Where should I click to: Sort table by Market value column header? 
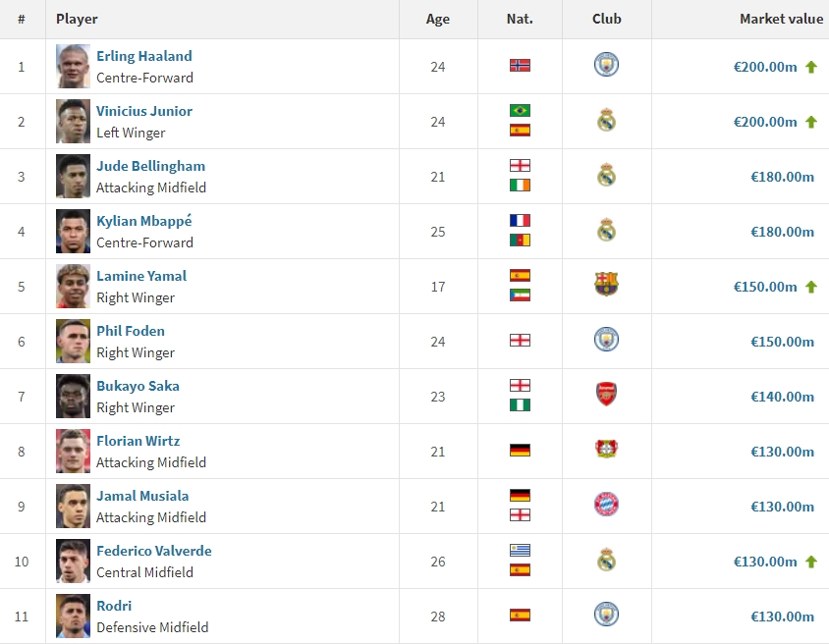(x=781, y=19)
